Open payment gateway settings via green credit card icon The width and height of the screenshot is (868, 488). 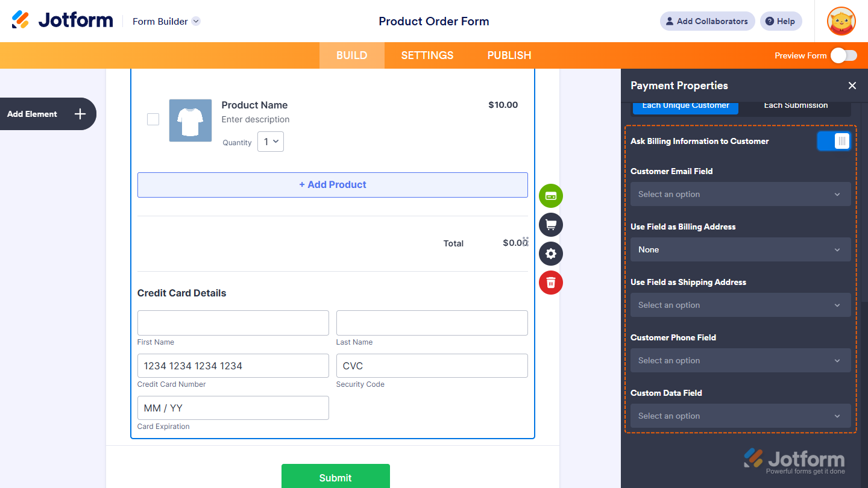[550, 196]
